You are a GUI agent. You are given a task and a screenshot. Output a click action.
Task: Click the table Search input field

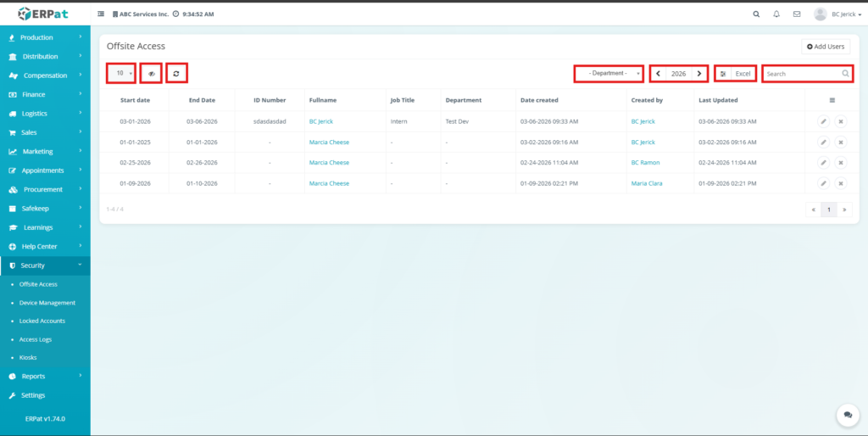coord(802,74)
